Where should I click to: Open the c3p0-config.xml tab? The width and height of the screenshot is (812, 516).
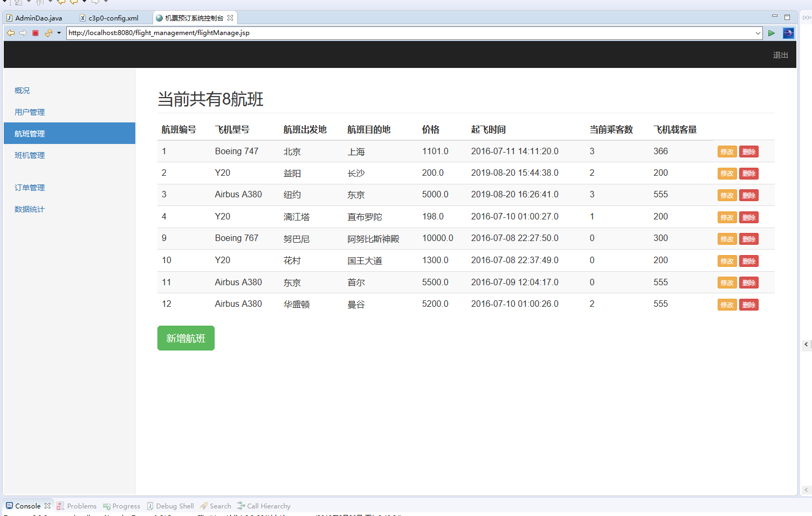coord(113,18)
